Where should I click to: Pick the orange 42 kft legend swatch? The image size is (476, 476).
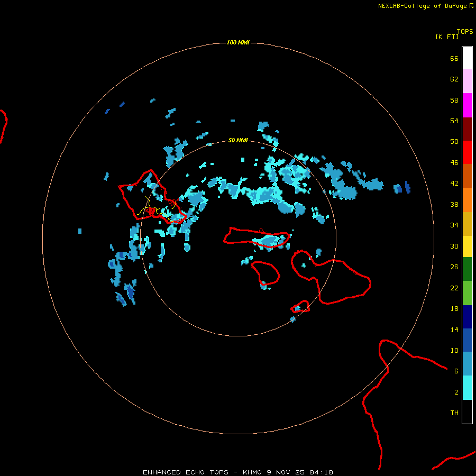(x=467, y=199)
